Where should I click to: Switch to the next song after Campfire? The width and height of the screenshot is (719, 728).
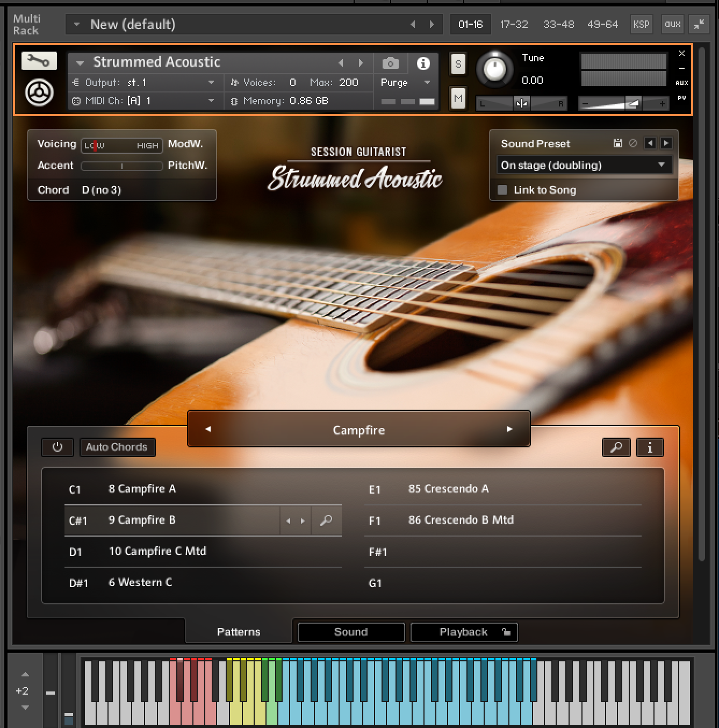pos(509,429)
